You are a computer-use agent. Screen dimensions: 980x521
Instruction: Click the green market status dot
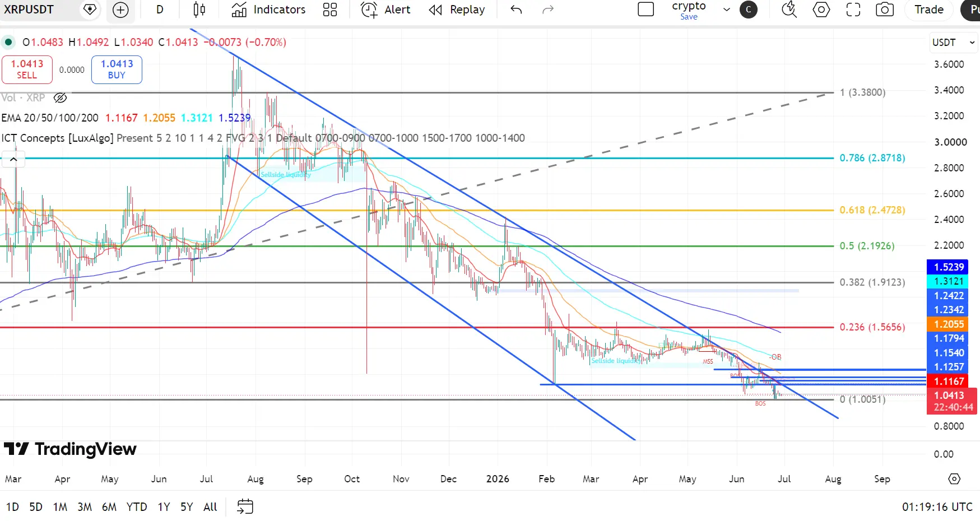[x=8, y=42]
